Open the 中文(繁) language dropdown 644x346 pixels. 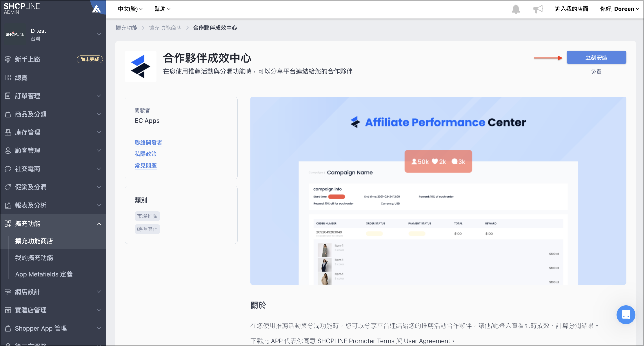pyautogui.click(x=130, y=9)
